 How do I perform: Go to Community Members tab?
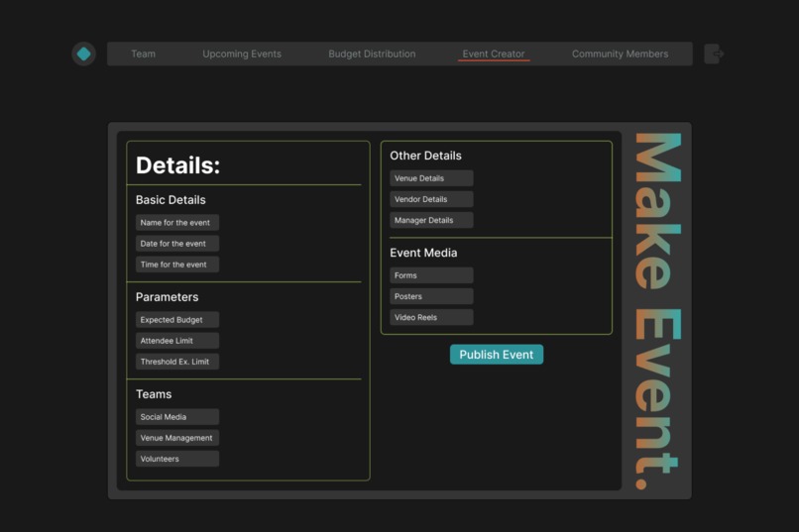pos(620,53)
